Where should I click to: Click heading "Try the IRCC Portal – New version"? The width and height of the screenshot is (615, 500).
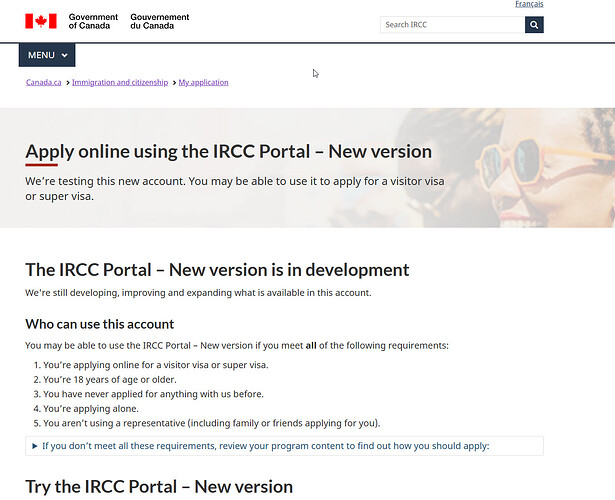(159, 487)
